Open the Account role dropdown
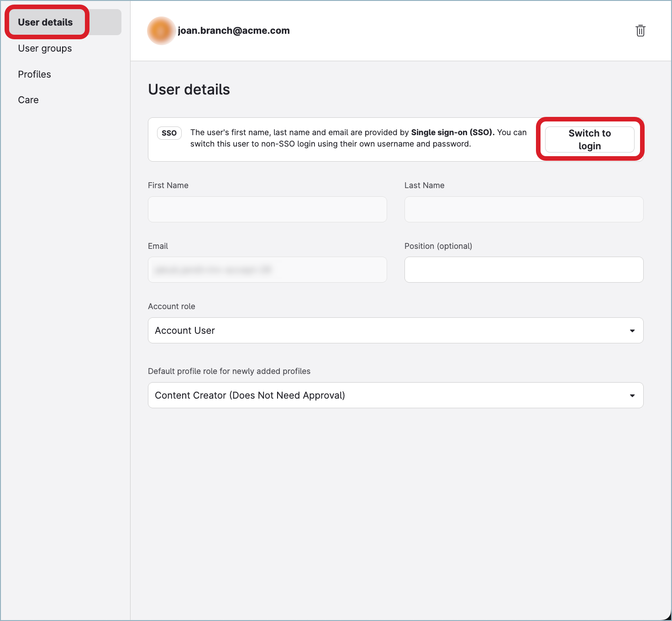Viewport: 672px width, 621px height. [x=396, y=330]
